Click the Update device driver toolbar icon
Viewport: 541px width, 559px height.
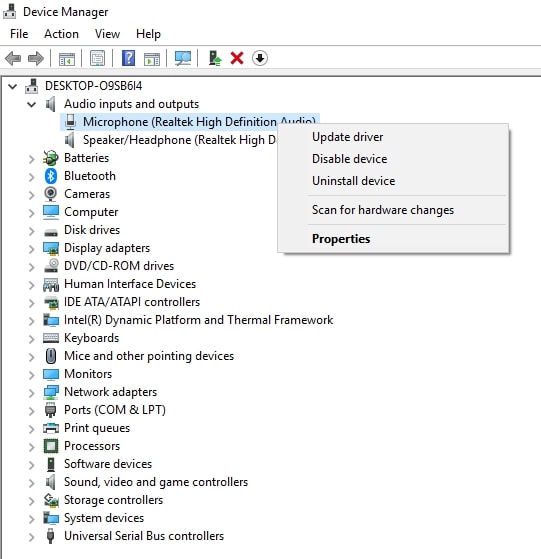pos(215,58)
